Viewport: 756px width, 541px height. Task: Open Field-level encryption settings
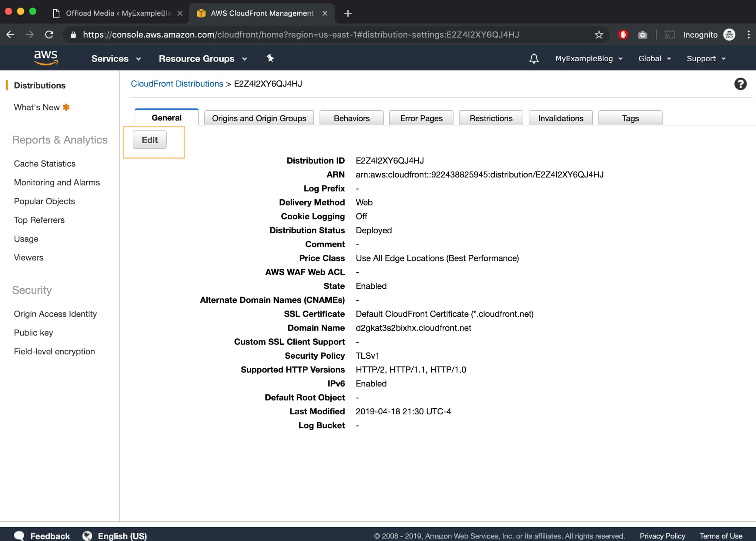[x=54, y=351]
